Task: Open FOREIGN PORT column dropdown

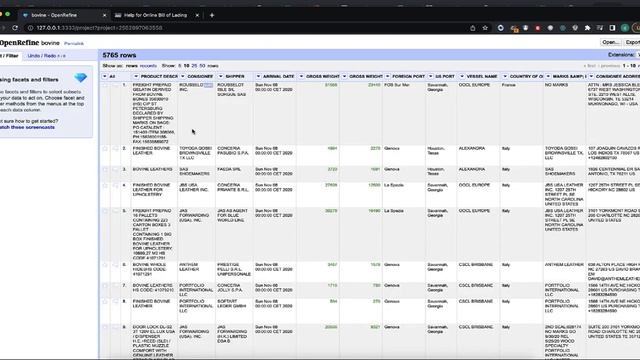Action: [x=387, y=76]
